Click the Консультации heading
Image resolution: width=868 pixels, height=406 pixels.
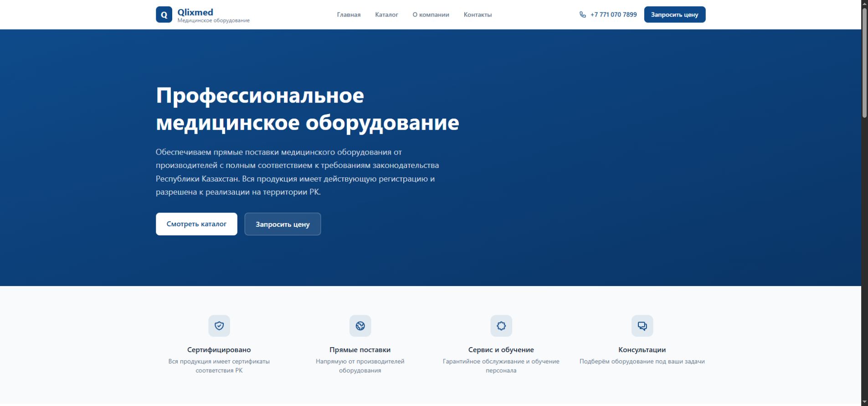642,349
